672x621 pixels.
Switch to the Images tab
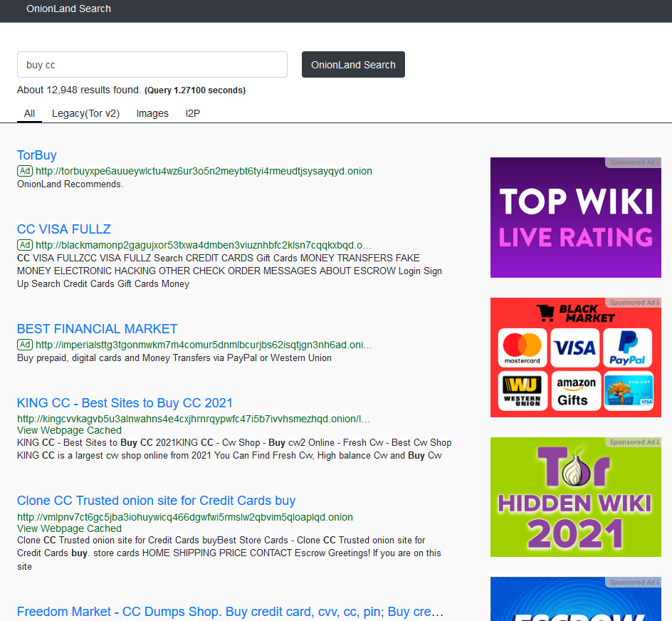tap(152, 113)
